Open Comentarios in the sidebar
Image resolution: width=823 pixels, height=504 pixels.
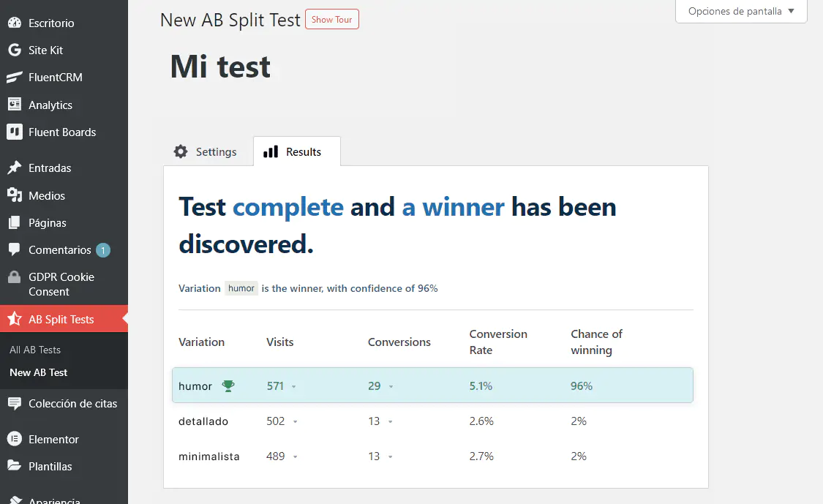click(59, 250)
